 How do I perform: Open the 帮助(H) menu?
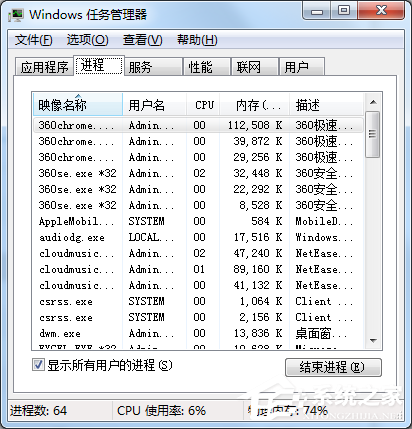[197, 40]
